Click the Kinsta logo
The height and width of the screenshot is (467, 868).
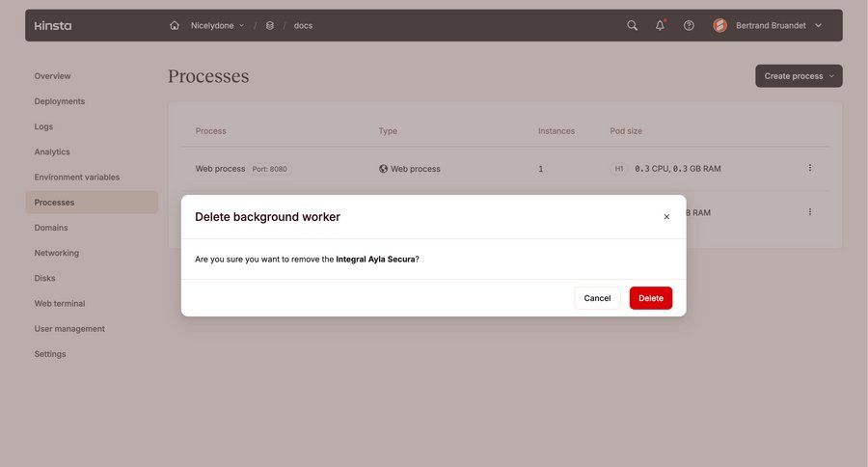[53, 25]
